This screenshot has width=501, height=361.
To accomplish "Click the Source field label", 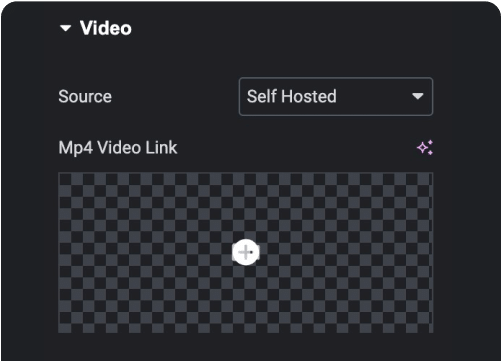I will point(85,97).
